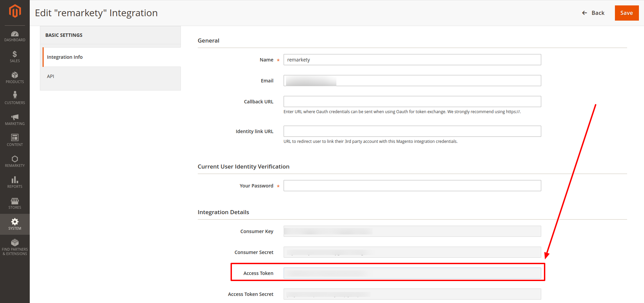The height and width of the screenshot is (303, 644).
Task: Click the Edit "remarkety" Integration page title
Action: 96,13
